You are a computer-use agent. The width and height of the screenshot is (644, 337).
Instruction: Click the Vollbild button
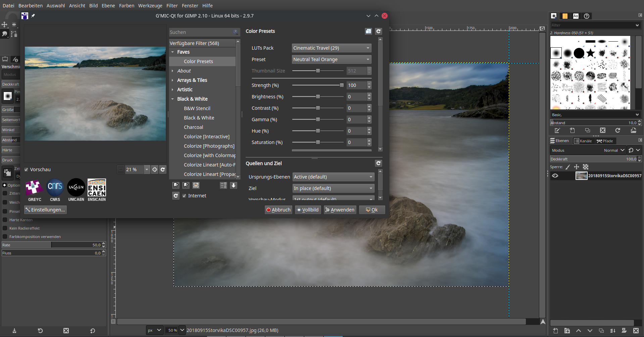coord(308,210)
